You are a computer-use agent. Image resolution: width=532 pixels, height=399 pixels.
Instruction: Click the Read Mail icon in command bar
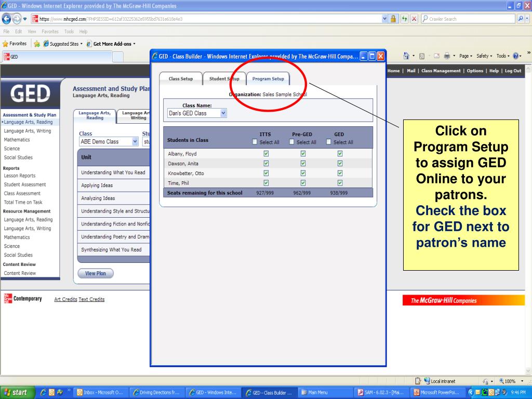436,56
